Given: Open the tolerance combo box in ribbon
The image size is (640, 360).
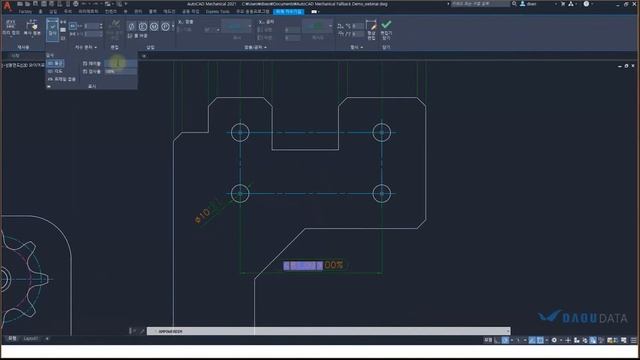Looking at the screenshot, I should coord(318,27).
